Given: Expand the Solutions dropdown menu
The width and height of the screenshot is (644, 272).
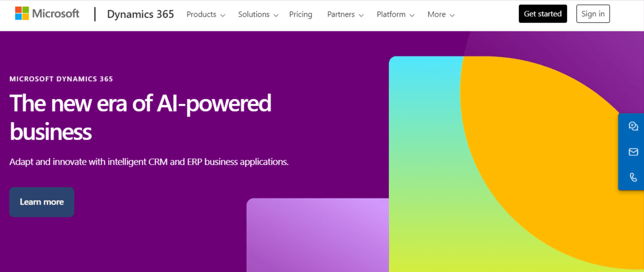Looking at the screenshot, I should [258, 14].
